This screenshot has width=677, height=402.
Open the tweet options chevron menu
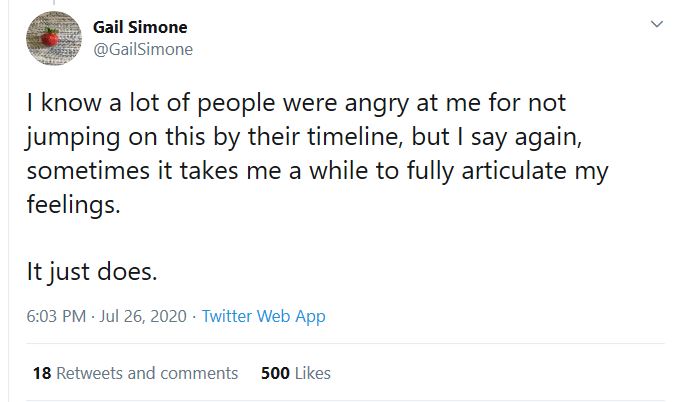click(656, 24)
